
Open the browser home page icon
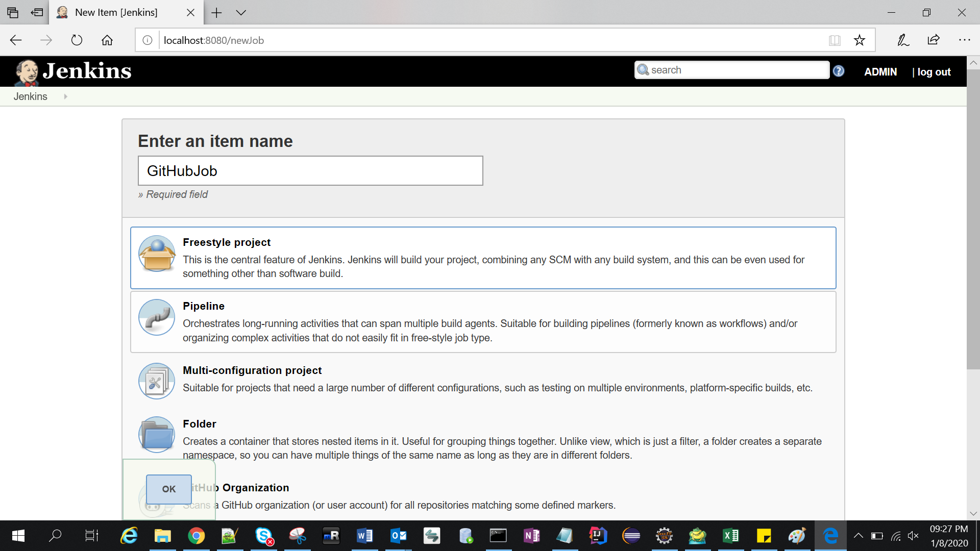[107, 40]
